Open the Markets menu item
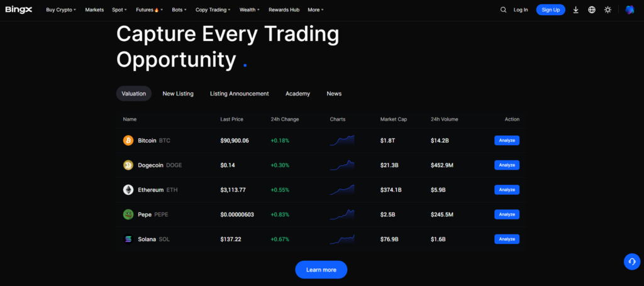Image resolution: width=644 pixels, height=286 pixels. point(94,10)
